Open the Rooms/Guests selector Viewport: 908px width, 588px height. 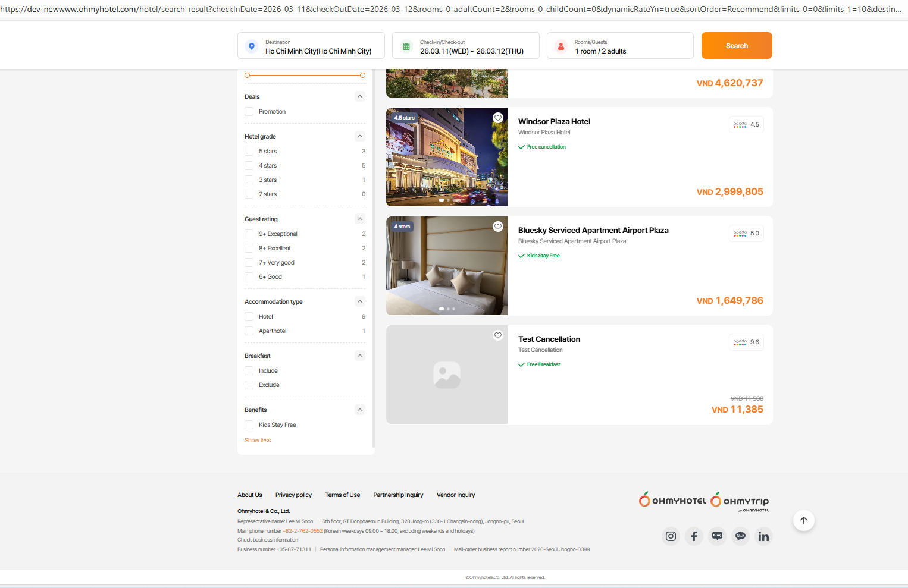620,46
